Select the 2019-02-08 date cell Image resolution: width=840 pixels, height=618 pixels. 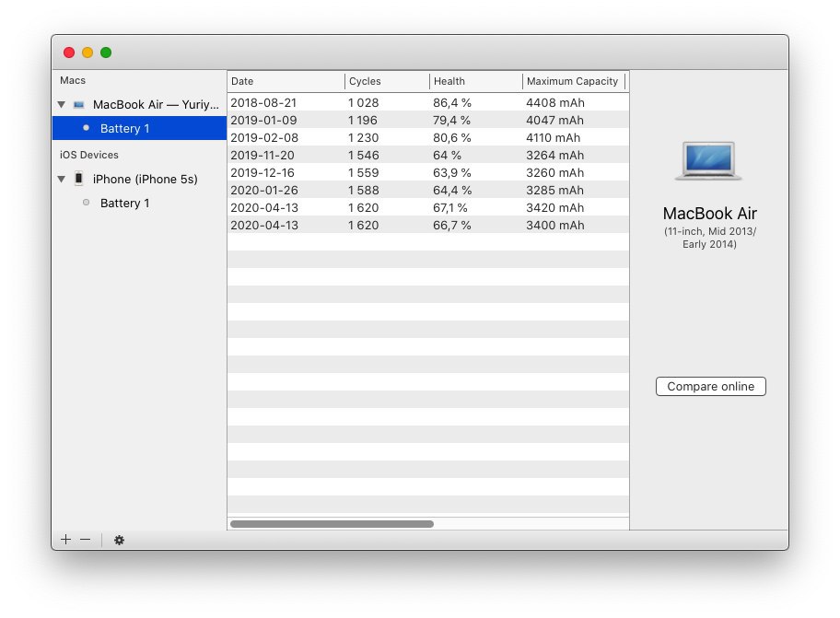coord(264,137)
